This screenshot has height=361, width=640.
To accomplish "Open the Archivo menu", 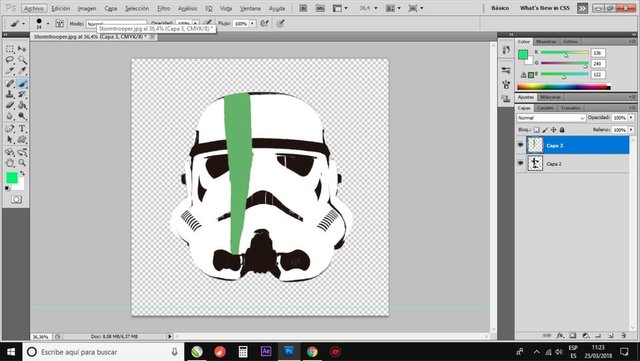I will [34, 8].
